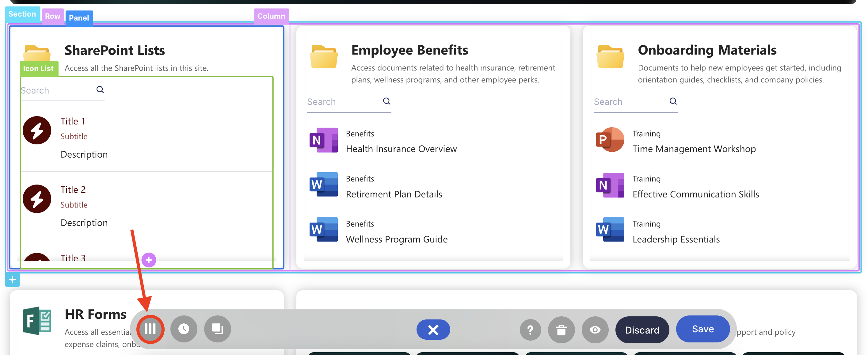This screenshot has height=355, width=868.
Task: Click the duplicate pages icon in the toolbar
Action: (217, 329)
